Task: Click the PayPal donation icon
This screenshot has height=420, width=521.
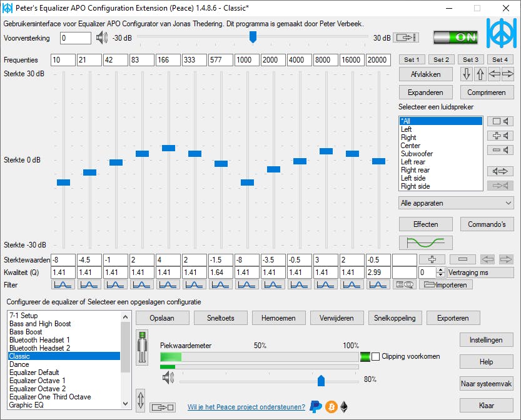Action: (316, 407)
